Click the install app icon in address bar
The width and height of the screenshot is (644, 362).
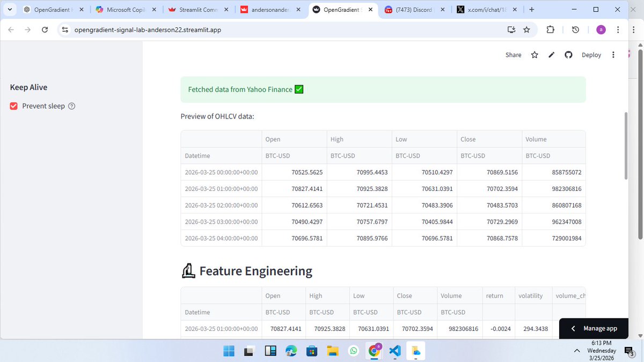click(511, 30)
